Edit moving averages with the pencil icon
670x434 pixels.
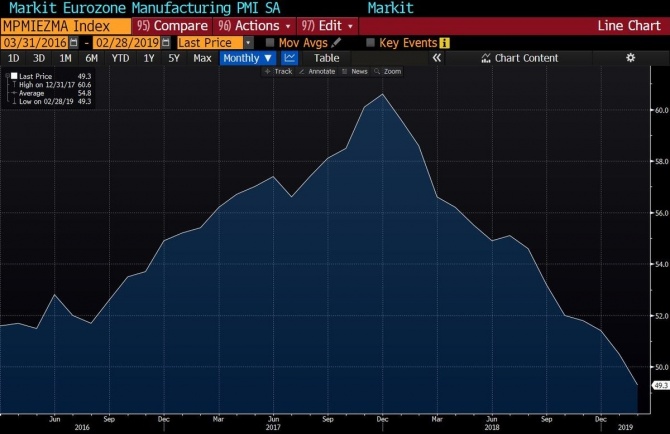[336, 43]
